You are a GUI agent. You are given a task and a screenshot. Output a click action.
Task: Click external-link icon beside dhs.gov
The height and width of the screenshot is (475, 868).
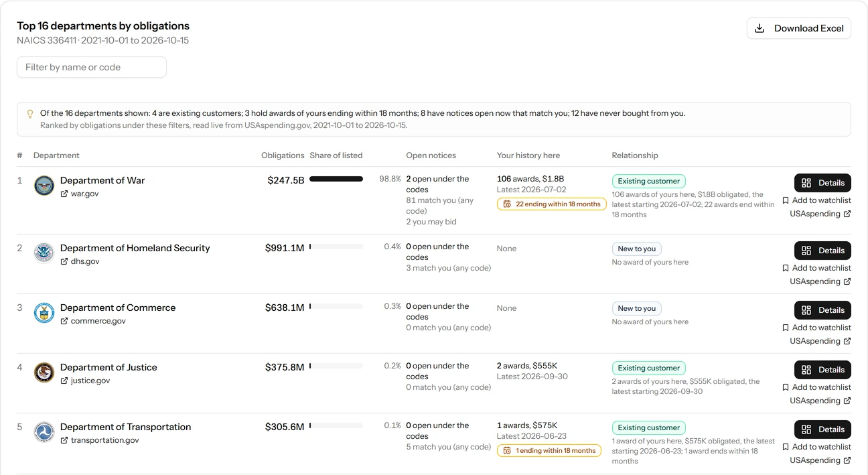click(64, 262)
